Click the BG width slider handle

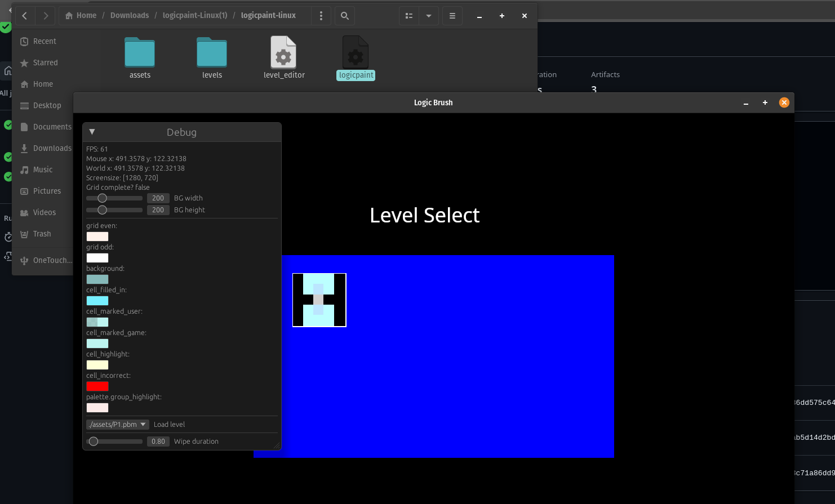point(102,198)
